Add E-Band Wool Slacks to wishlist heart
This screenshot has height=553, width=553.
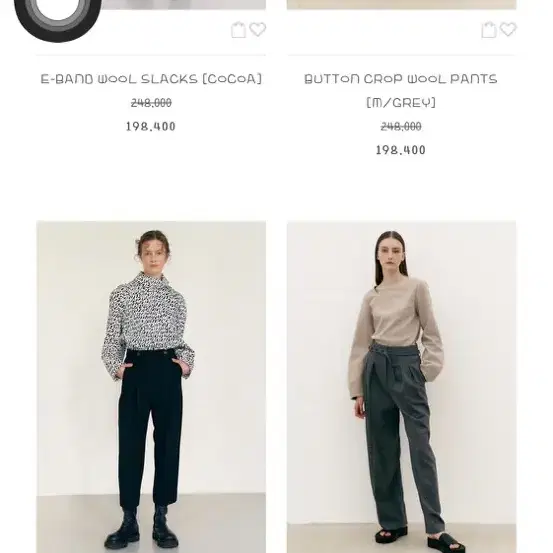coord(258,29)
